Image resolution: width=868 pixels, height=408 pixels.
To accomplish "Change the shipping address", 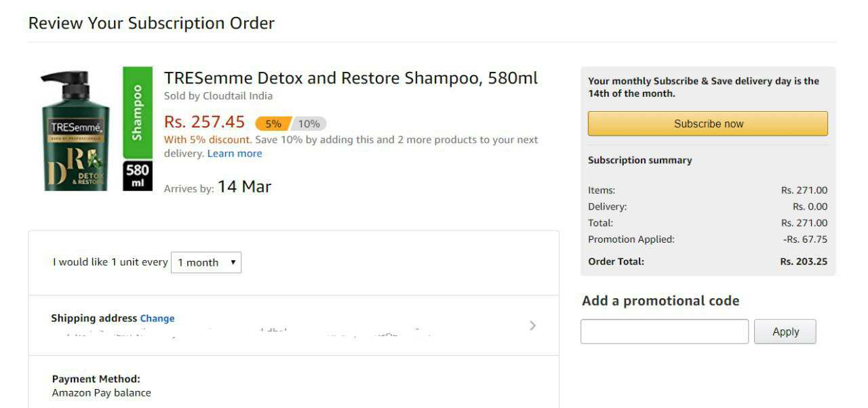I will pos(157,319).
